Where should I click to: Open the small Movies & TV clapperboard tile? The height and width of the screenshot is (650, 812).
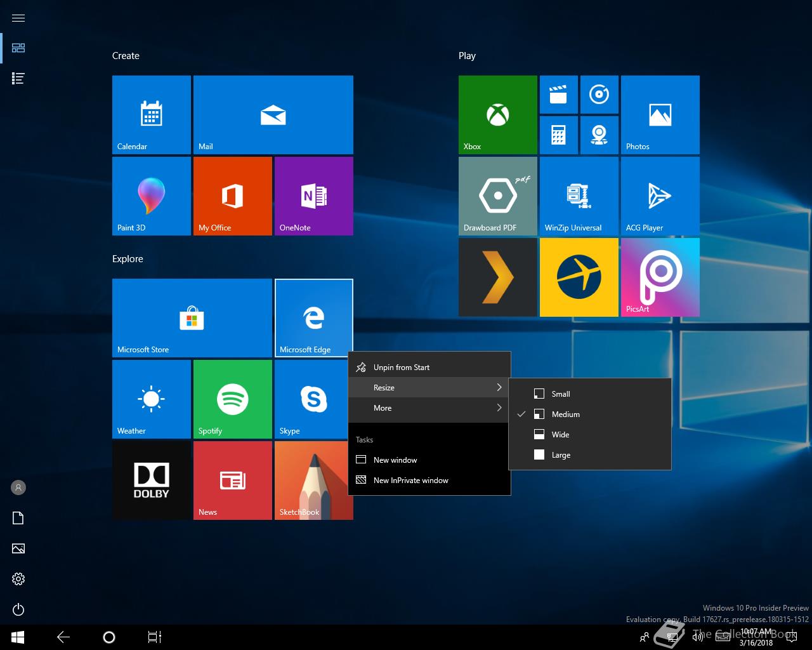click(x=559, y=95)
